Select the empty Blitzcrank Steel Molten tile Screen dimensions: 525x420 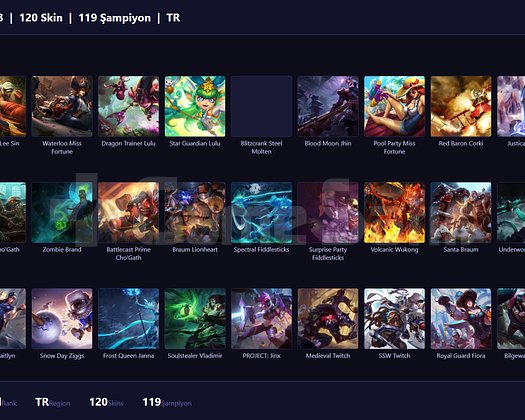tap(261, 106)
